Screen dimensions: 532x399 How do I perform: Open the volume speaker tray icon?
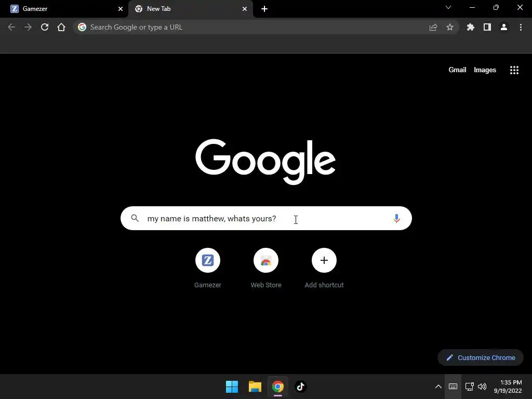tap(482, 387)
